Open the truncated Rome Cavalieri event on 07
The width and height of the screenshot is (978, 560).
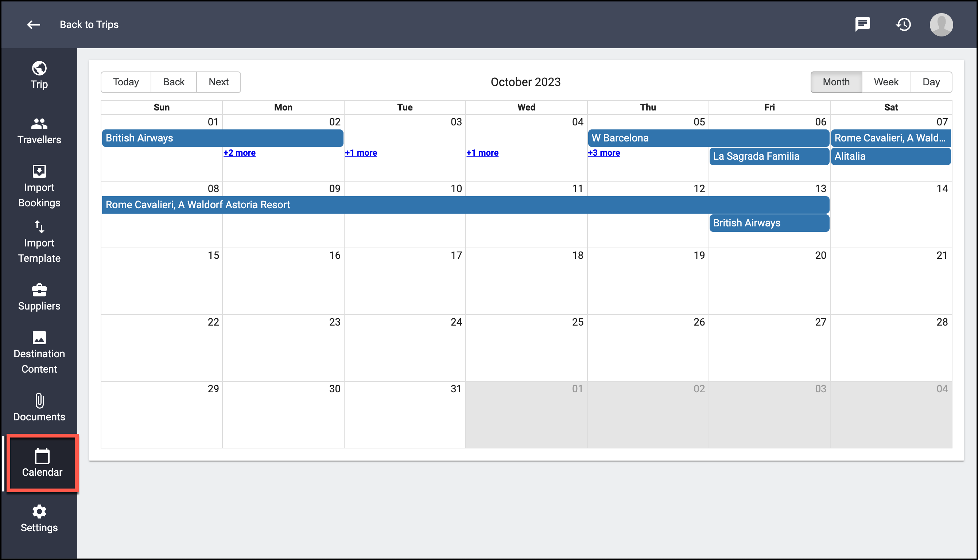[891, 138]
